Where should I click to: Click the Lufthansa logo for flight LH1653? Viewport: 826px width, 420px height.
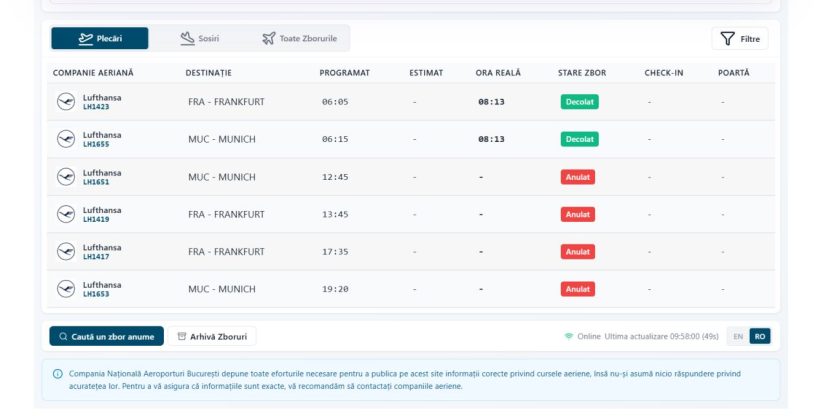pos(66,289)
